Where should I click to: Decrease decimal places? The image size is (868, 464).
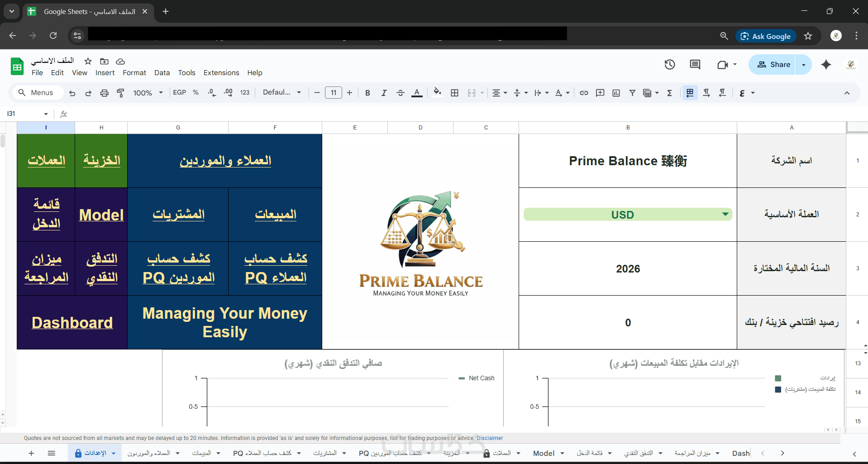[212, 93]
